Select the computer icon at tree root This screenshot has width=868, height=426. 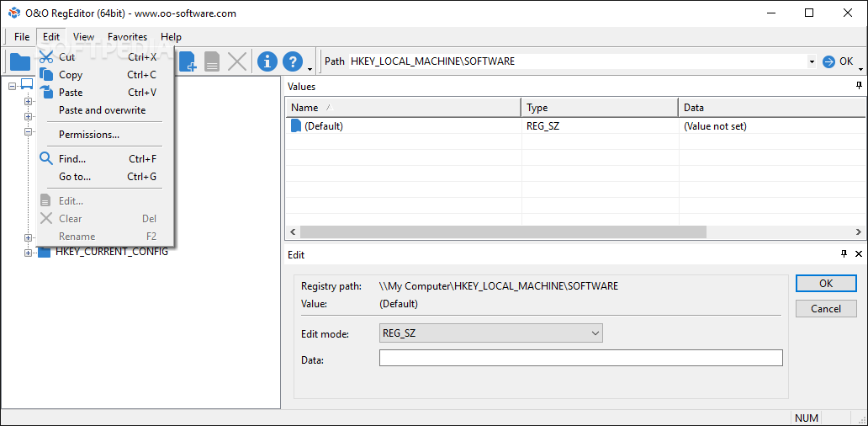(x=27, y=85)
